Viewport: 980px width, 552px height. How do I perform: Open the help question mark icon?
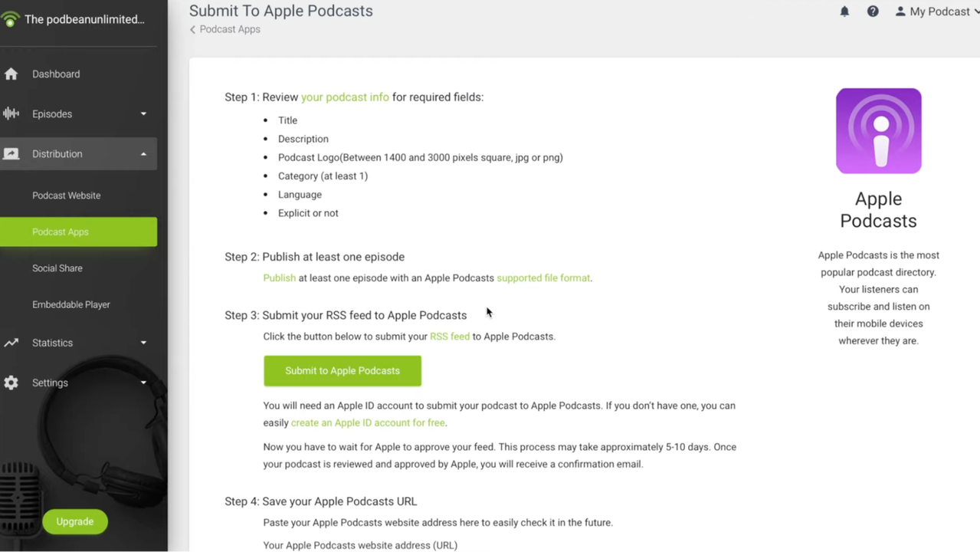coord(873,11)
